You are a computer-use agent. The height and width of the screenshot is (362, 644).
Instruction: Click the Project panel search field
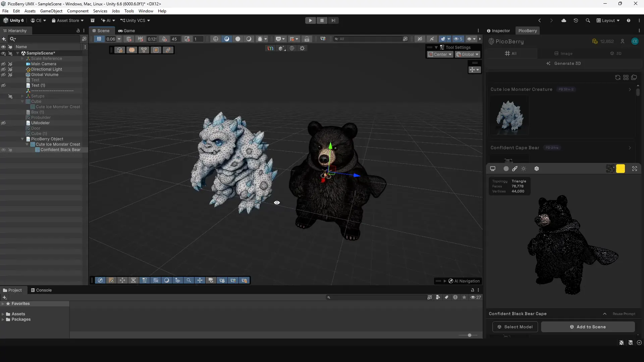(376, 297)
